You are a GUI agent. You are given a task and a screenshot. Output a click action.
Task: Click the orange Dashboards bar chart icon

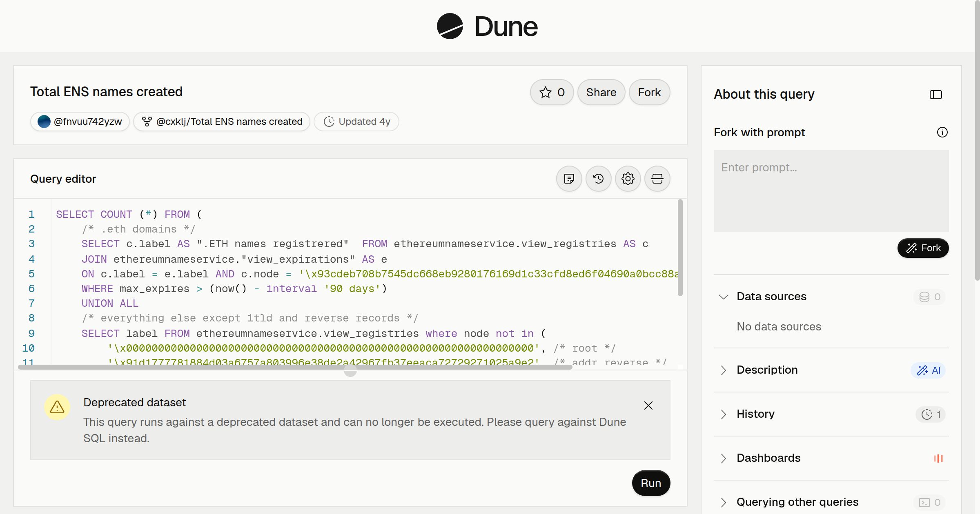(938, 458)
